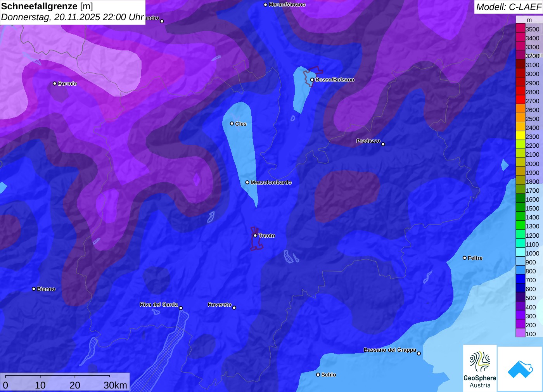The image size is (543, 392).
Task: Click the Riva del Garda label text
Action: coord(159,304)
